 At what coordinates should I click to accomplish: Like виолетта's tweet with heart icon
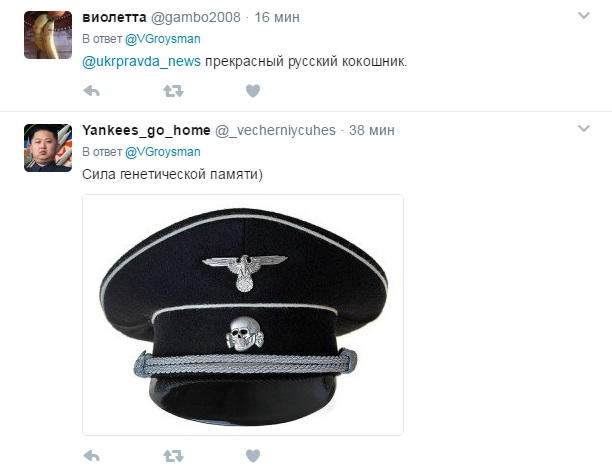(x=253, y=91)
